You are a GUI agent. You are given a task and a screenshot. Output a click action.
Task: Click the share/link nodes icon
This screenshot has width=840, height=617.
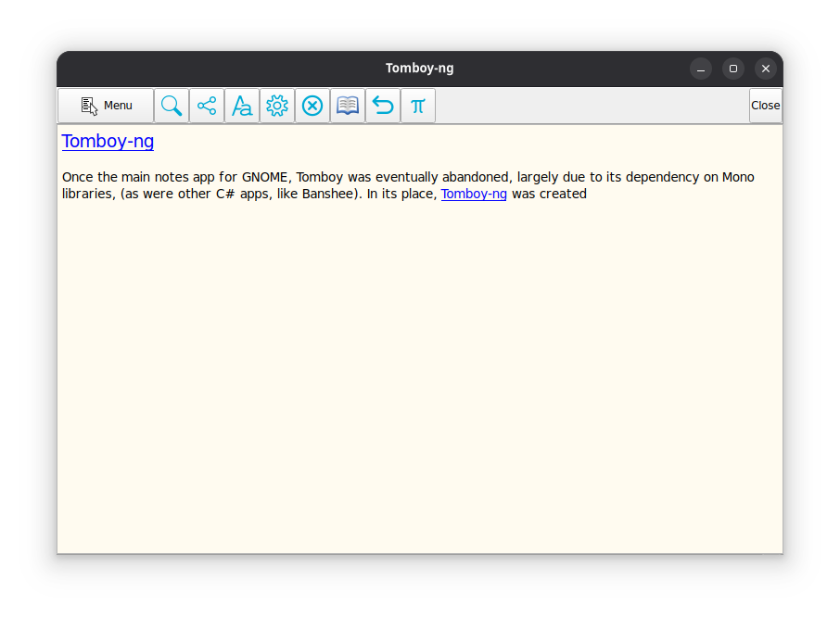pos(207,106)
